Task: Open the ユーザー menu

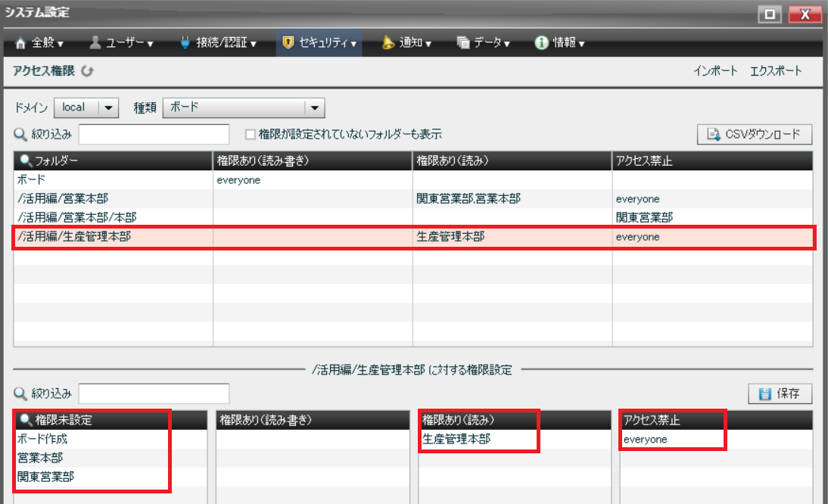Action: coord(121,43)
